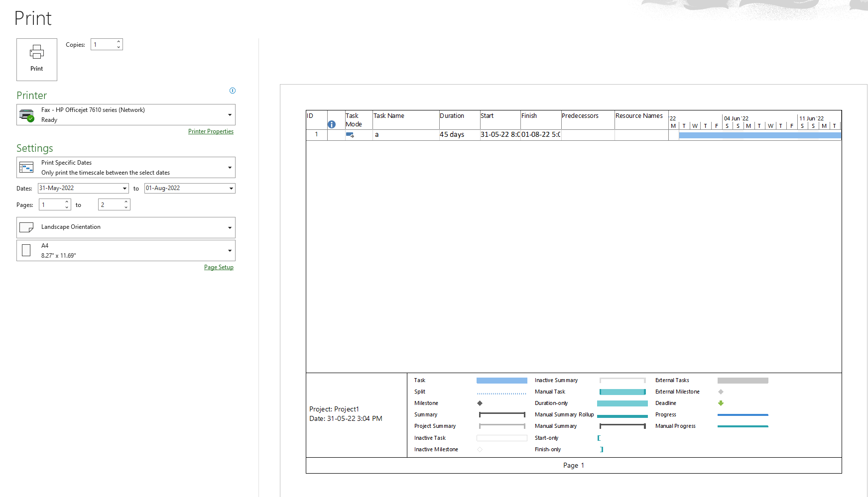This screenshot has height=497, width=868.
Task: Click the Duration-only legend teal swatch
Action: 622,403
